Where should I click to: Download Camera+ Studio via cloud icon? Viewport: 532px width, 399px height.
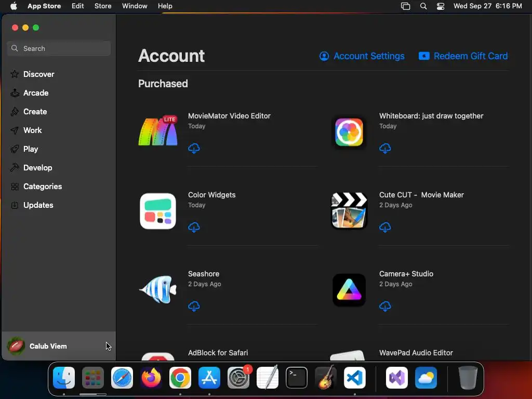point(385,306)
